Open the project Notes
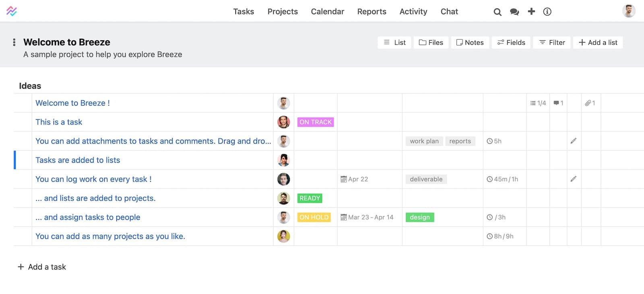The height and width of the screenshot is (294, 644). 470,42
